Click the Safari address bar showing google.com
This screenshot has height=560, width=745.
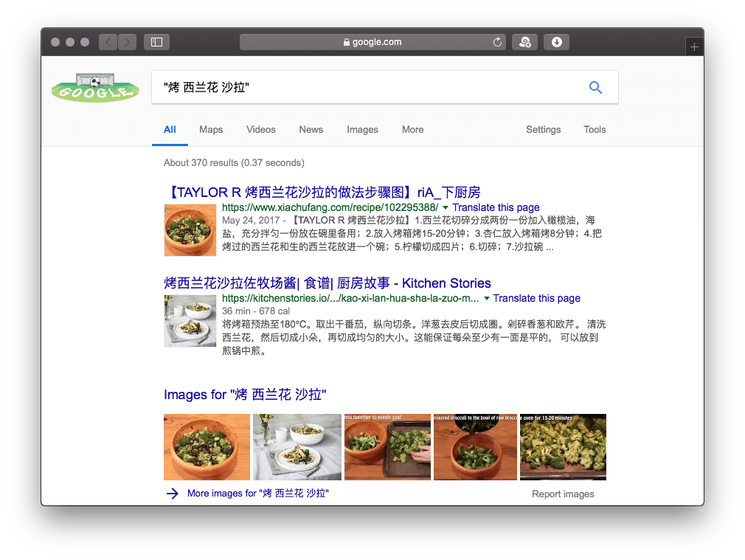click(x=372, y=42)
